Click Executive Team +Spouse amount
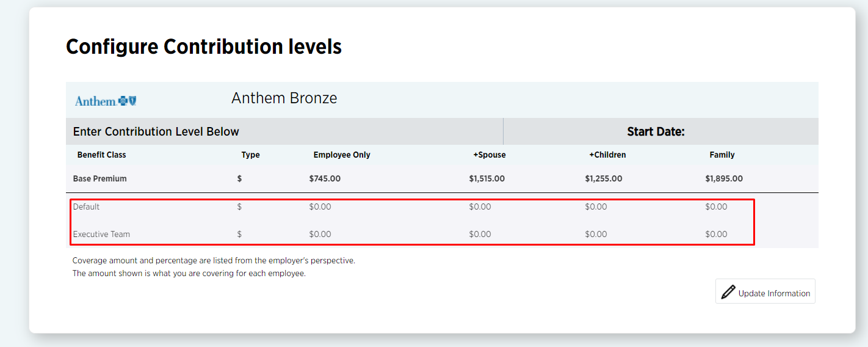 pyautogui.click(x=480, y=234)
